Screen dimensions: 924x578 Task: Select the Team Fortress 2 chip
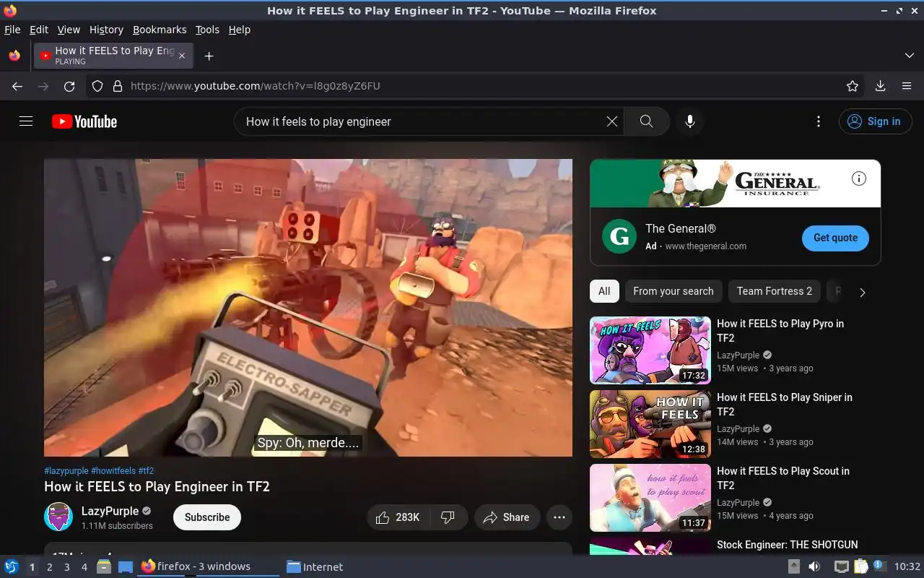click(x=775, y=291)
